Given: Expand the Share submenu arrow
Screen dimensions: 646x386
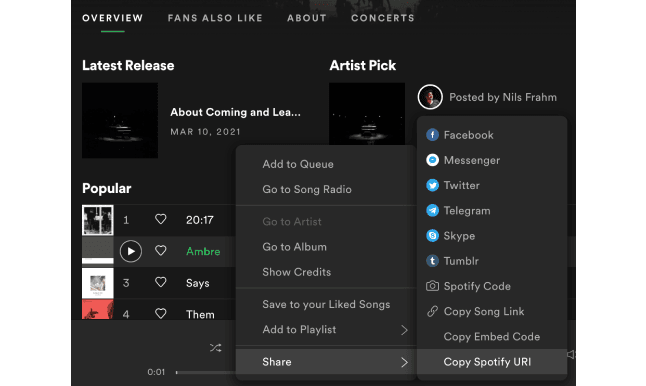Looking at the screenshot, I should click(x=404, y=362).
